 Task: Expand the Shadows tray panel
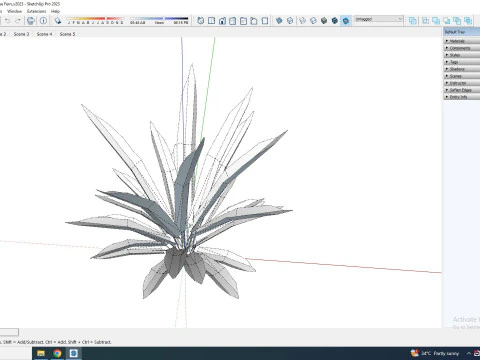(462, 69)
